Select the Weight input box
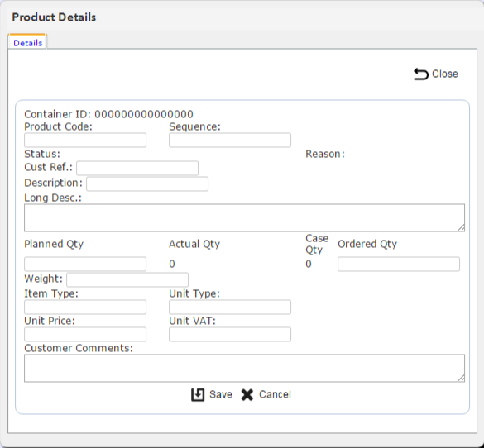 pyautogui.click(x=127, y=279)
